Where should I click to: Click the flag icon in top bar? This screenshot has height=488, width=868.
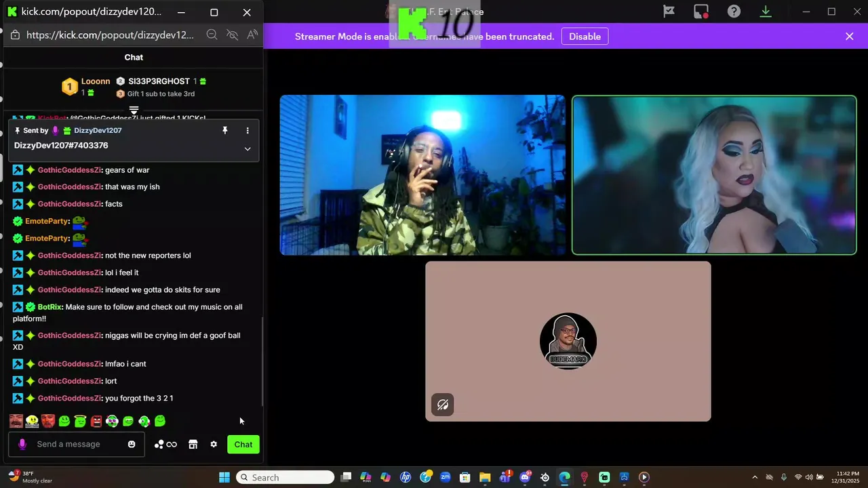(669, 12)
